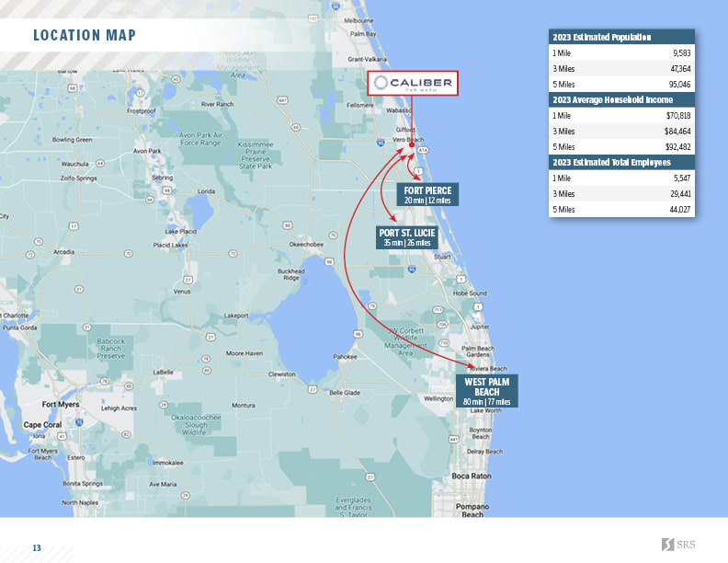Viewport: 728px width, 563px height.
Task: Select the 1 mile population value 9,583
Action: 681,53
